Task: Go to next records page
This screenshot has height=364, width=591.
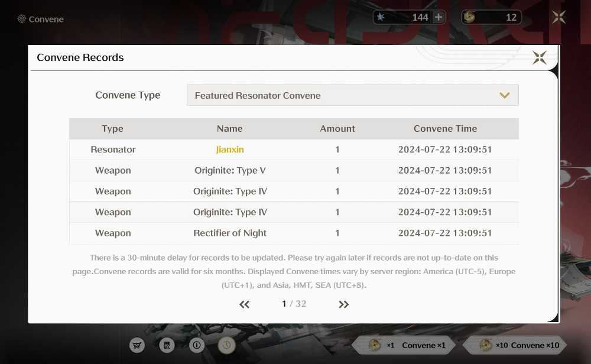Action: (x=343, y=304)
